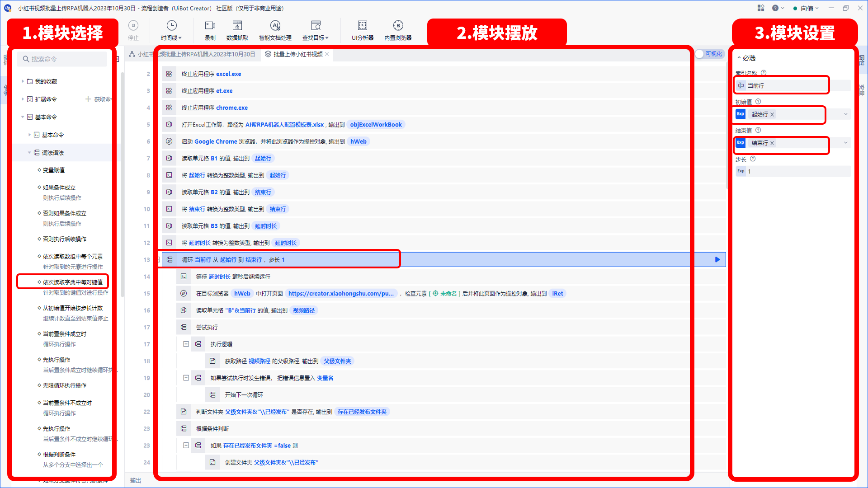Remove the 结束行 tag in 结束值
The width and height of the screenshot is (868, 488).
pyautogui.click(x=772, y=143)
